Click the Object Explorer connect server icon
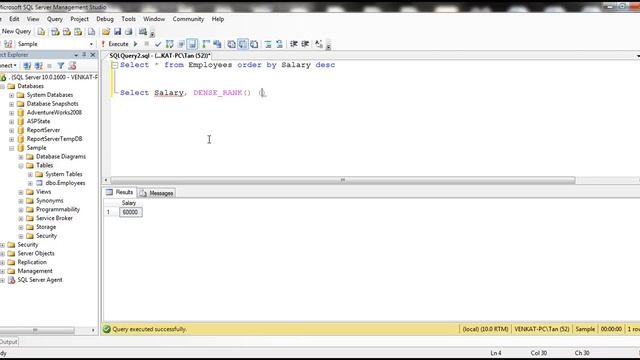640x360 pixels. (27, 66)
